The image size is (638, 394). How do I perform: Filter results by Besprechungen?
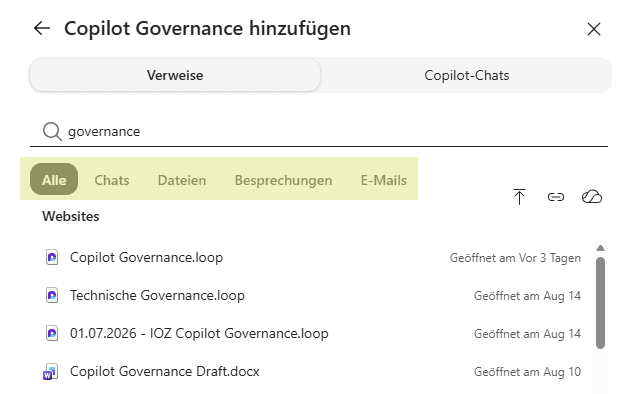tap(284, 181)
